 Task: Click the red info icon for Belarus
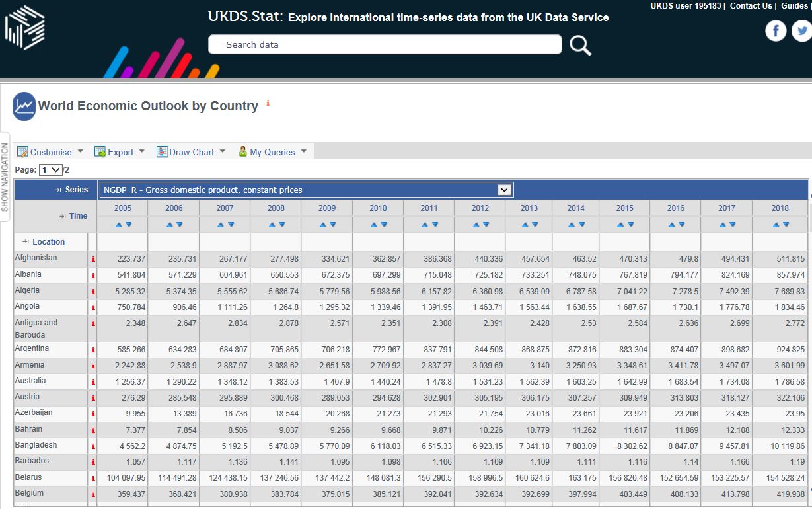[93, 479]
